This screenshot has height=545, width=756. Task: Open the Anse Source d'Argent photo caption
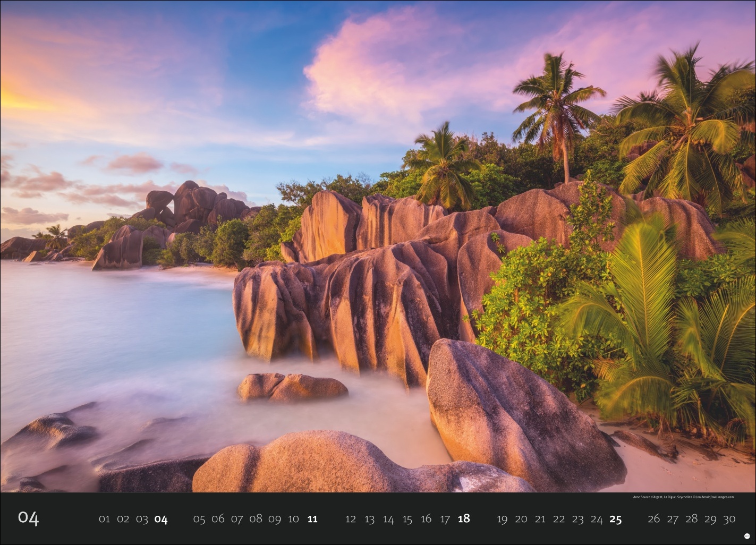tap(683, 497)
